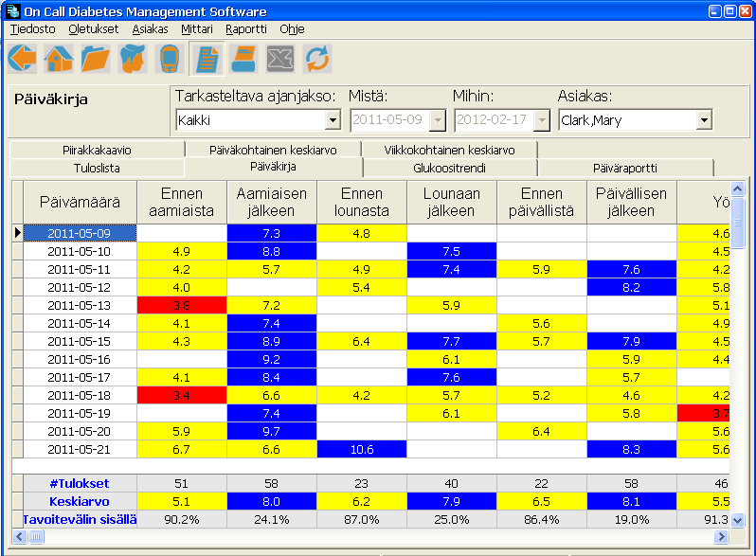Click the #Tulokset row label

[x=80, y=483]
